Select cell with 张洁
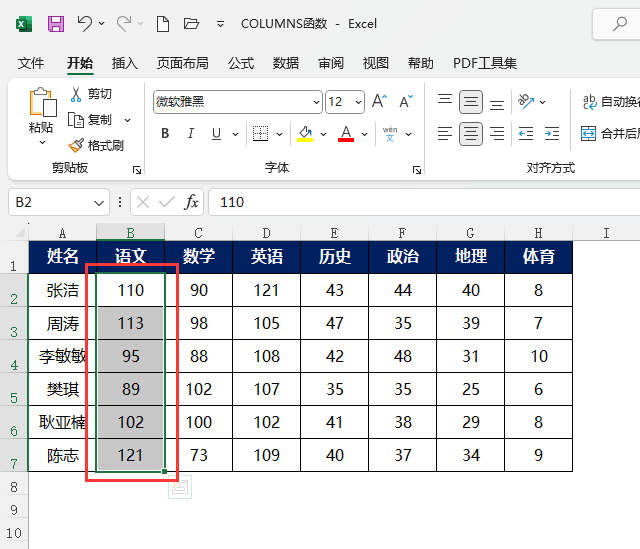Viewport: 640px width, 549px height. [x=62, y=290]
